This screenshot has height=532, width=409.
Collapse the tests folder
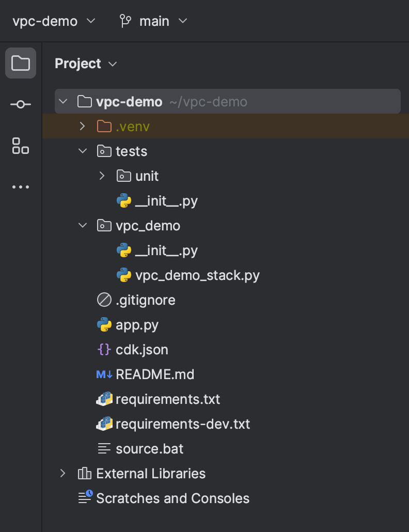(x=82, y=151)
